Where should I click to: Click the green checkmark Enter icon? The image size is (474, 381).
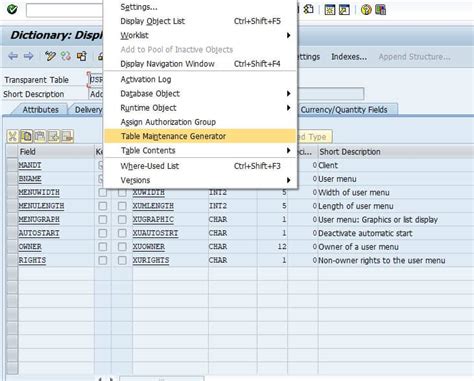click(12, 9)
